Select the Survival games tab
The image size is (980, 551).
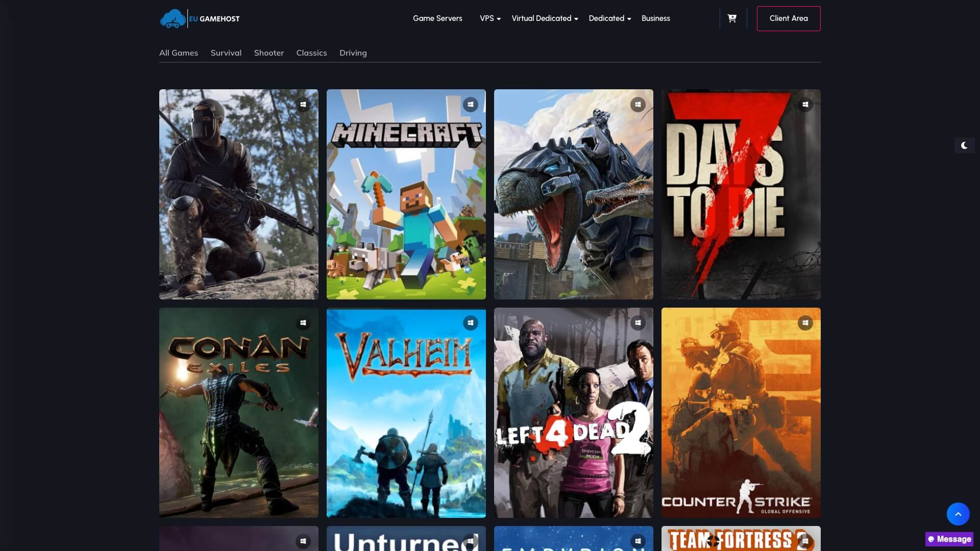226,53
